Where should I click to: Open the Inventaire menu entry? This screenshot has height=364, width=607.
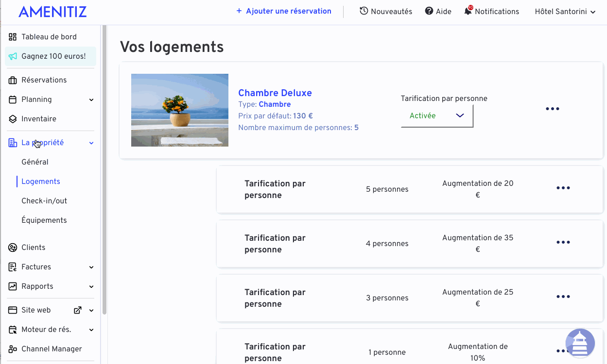[39, 119]
